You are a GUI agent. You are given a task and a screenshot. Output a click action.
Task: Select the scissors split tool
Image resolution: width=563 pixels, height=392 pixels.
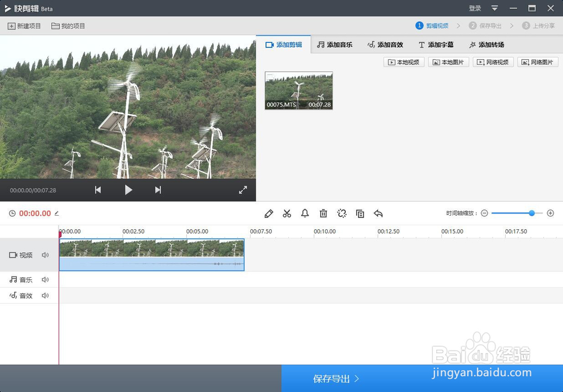[287, 213]
